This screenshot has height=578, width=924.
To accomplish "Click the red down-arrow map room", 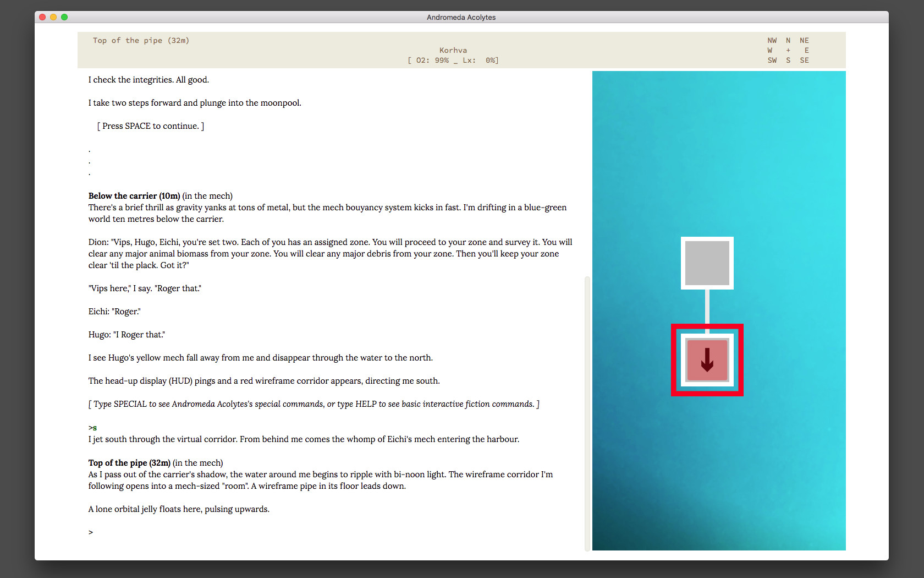I will (707, 360).
